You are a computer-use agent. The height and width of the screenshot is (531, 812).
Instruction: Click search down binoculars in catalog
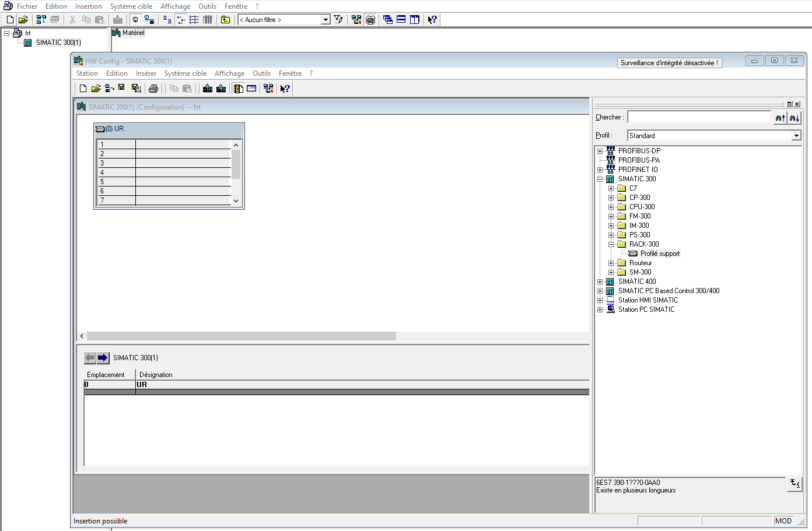point(794,118)
